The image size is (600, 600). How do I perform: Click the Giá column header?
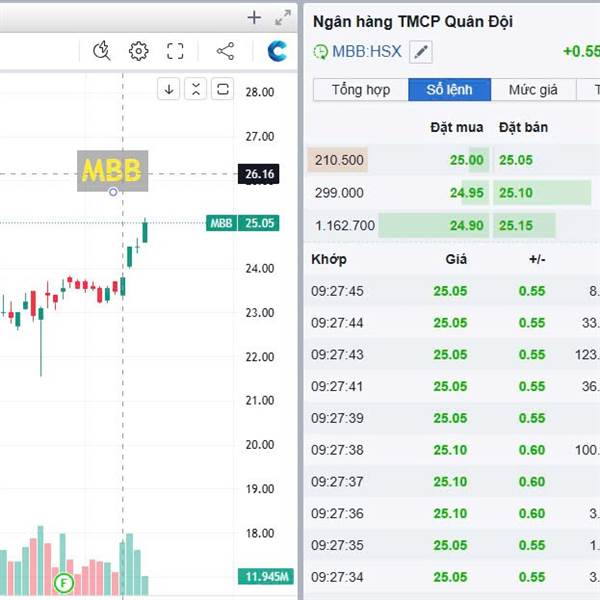click(x=456, y=259)
